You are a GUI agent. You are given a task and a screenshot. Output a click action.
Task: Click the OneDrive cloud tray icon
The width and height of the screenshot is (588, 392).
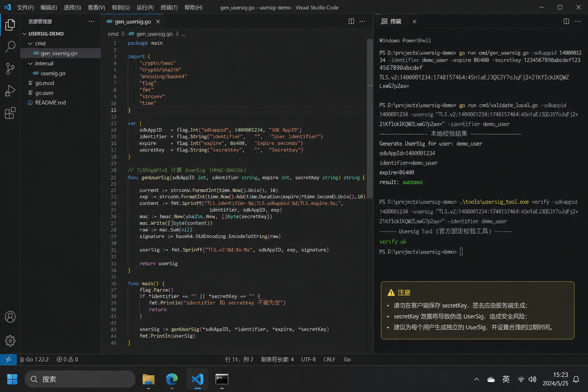[491, 379]
